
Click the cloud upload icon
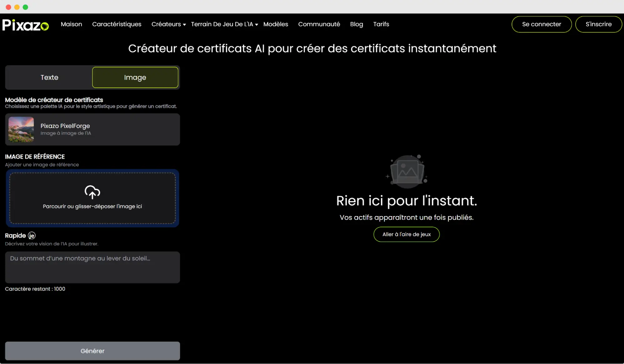coord(92,192)
